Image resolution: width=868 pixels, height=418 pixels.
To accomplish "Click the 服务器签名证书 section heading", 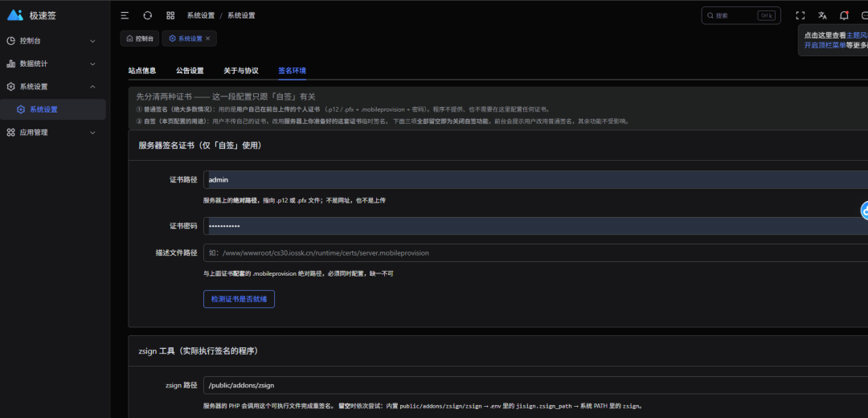I will pos(200,145).
